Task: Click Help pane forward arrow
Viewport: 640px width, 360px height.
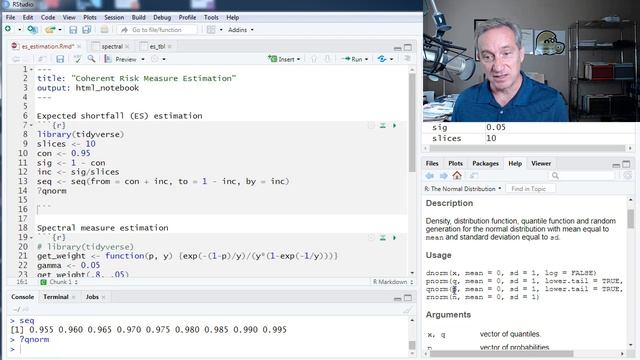Action: 444,176
